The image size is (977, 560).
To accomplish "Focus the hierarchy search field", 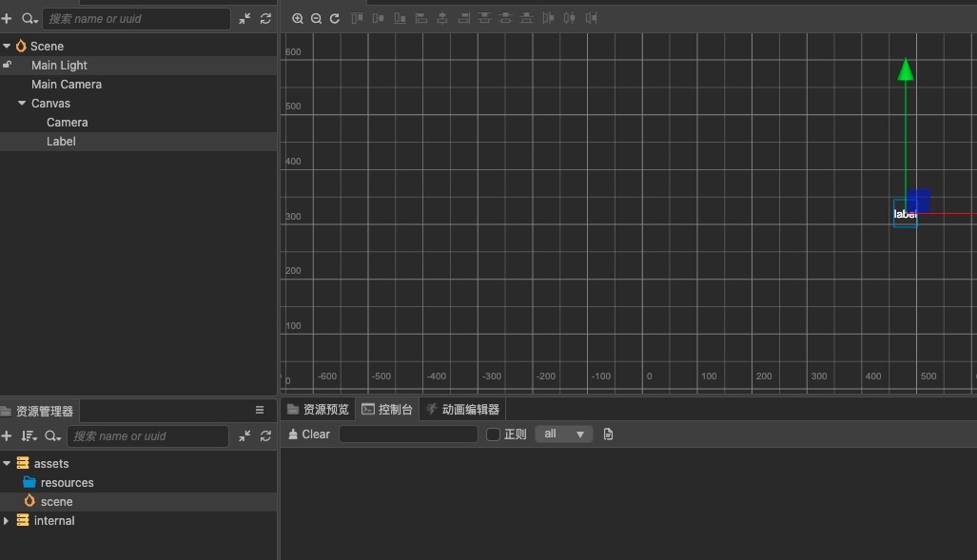I will pos(136,19).
